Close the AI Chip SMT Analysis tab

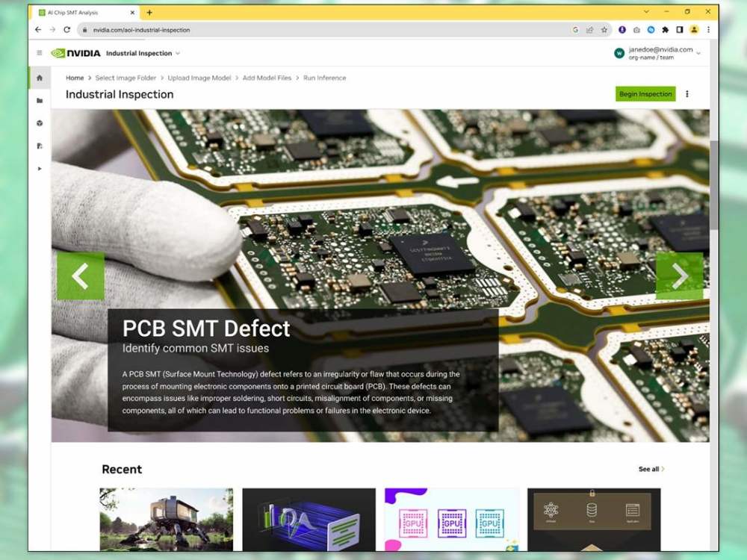[132, 13]
